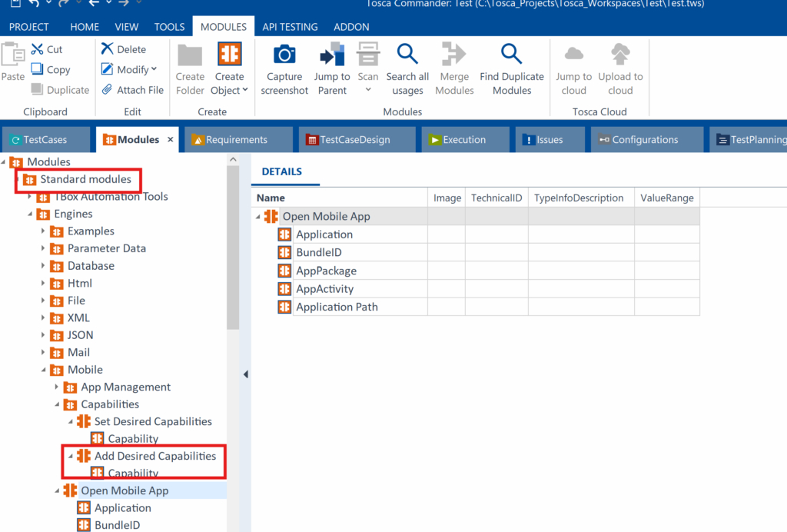The width and height of the screenshot is (787, 532).
Task: Open the TestPlanning tab
Action: coord(749,139)
